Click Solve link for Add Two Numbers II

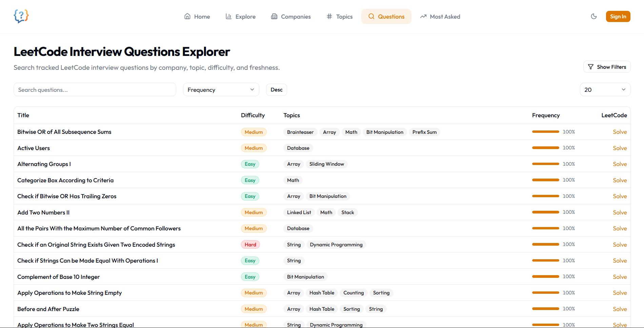click(620, 212)
